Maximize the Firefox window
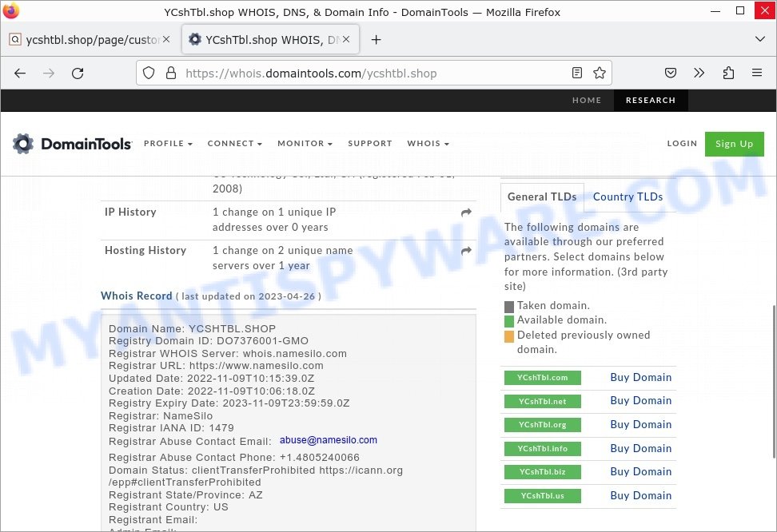777x532 pixels. click(x=740, y=10)
